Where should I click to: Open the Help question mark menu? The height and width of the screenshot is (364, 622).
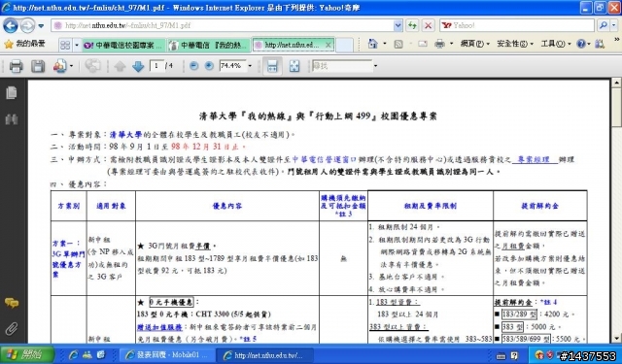[x=583, y=44]
